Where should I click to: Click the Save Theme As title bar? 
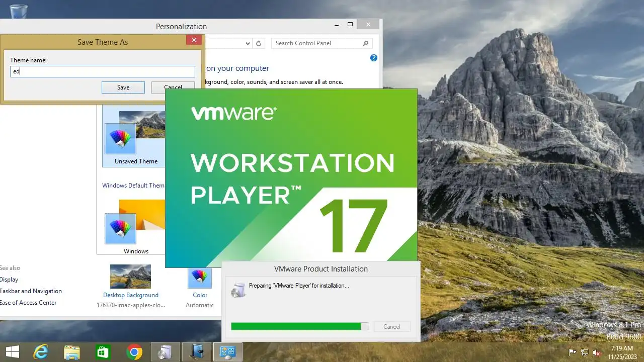click(x=103, y=42)
